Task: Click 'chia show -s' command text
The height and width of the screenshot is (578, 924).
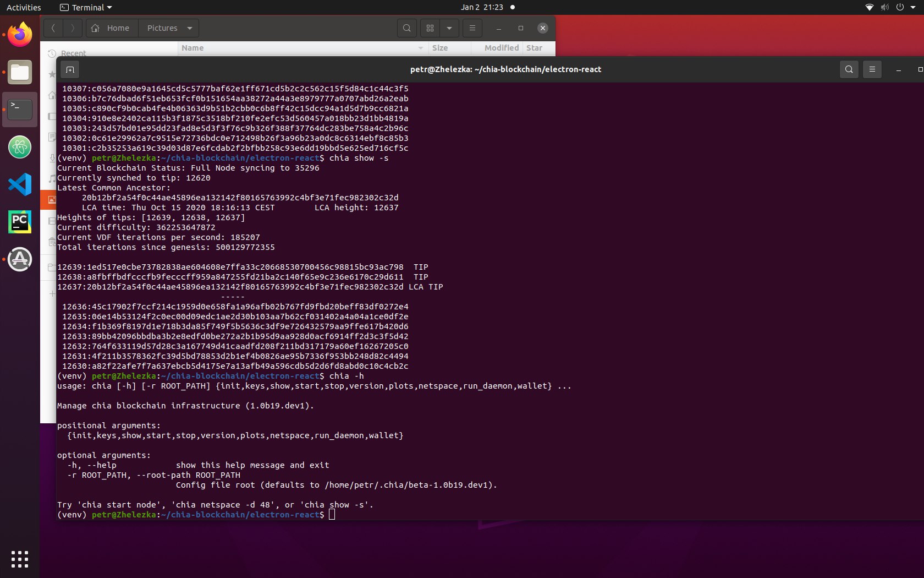Action: click(x=359, y=158)
